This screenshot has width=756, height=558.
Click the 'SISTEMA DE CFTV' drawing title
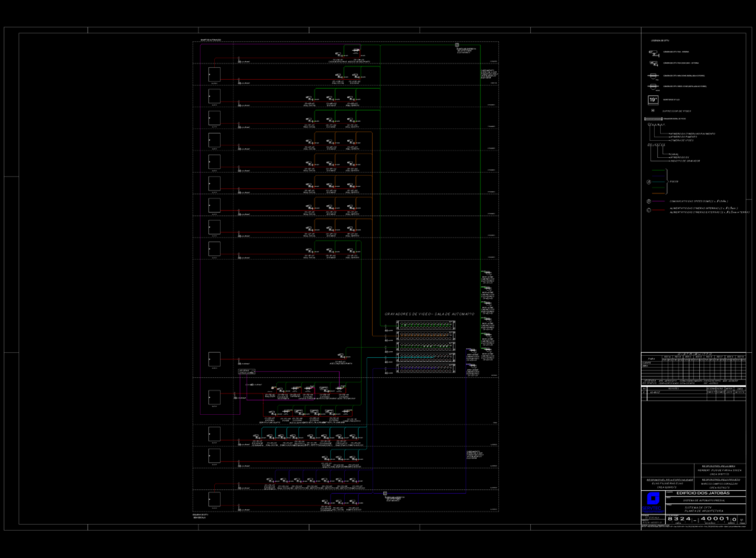pos(698,507)
